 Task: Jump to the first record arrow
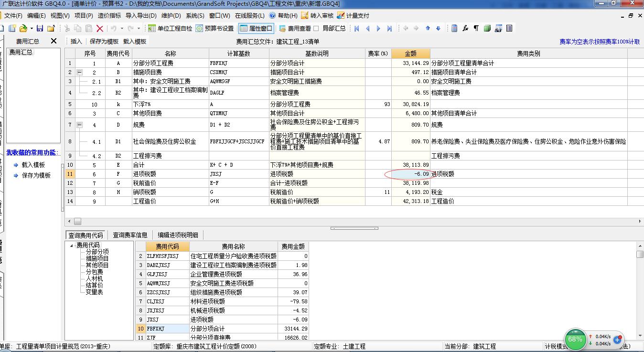(356, 29)
